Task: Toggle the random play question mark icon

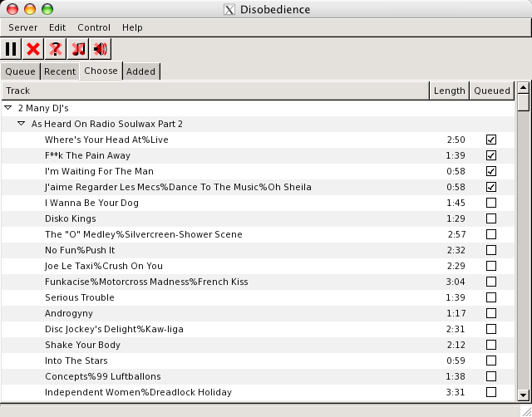Action: [x=56, y=49]
